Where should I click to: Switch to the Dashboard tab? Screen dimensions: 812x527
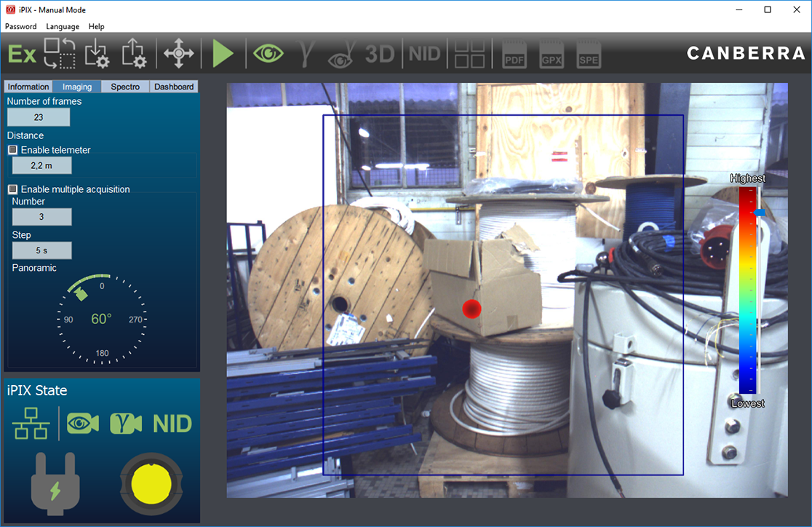[x=173, y=86]
